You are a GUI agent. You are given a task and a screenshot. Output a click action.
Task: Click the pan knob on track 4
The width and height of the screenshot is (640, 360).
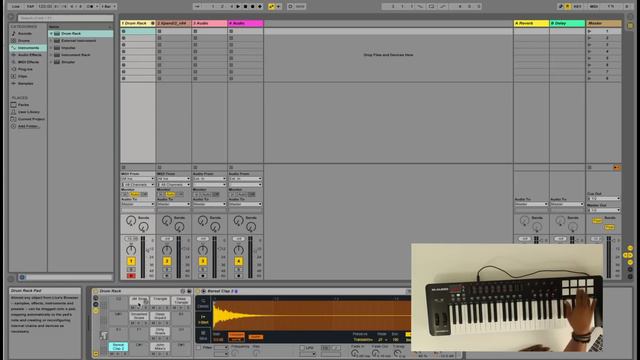[239, 250]
